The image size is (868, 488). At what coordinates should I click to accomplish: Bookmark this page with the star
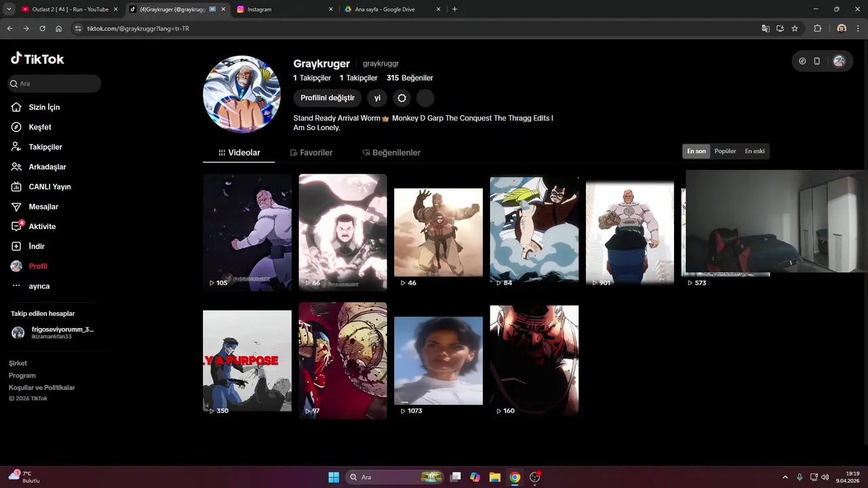(795, 28)
